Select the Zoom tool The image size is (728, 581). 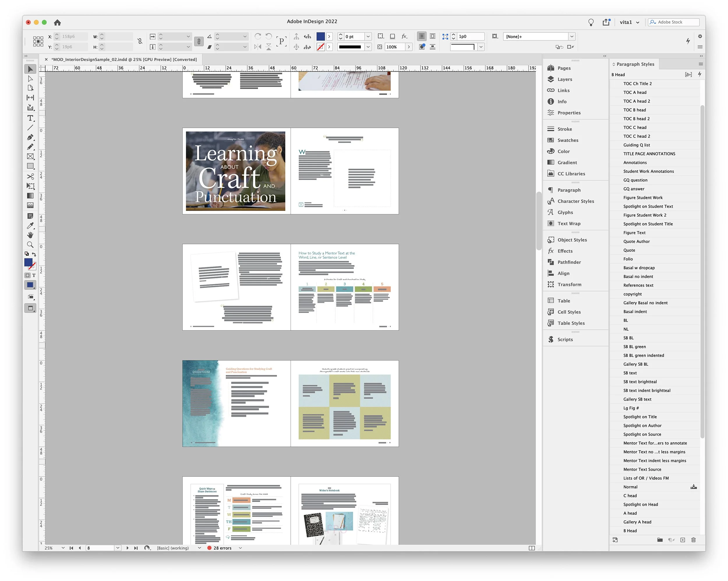point(30,245)
